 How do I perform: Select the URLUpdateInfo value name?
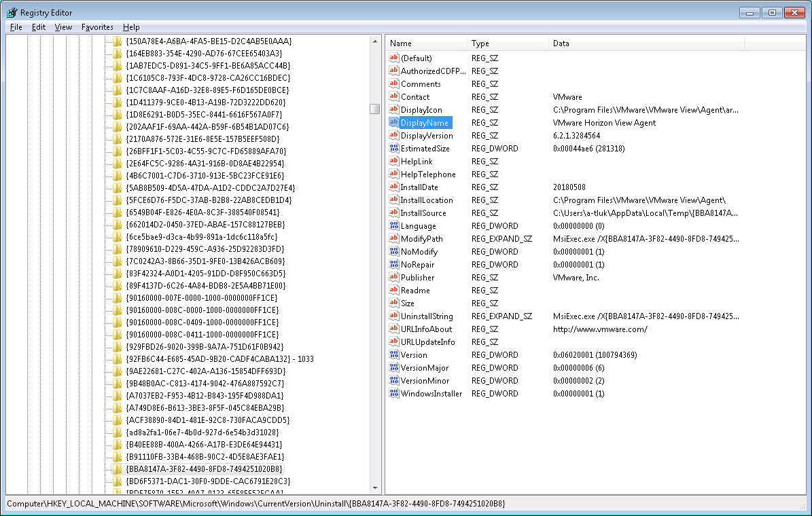(428, 342)
